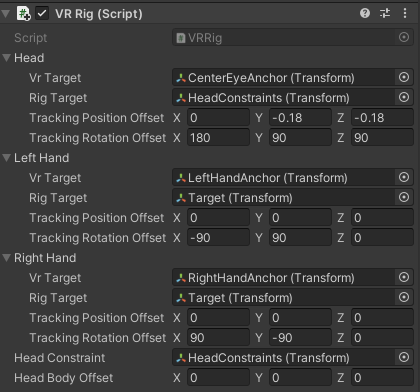Image resolution: width=420 pixels, height=392 pixels.
Task: Open the component presets slider icon
Action: pyautogui.click(x=385, y=13)
